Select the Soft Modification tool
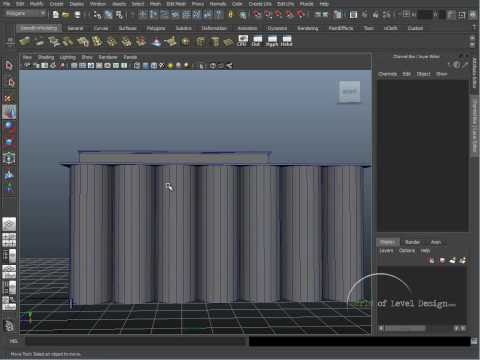Screen dimensions: 480x360 (x=9, y=174)
